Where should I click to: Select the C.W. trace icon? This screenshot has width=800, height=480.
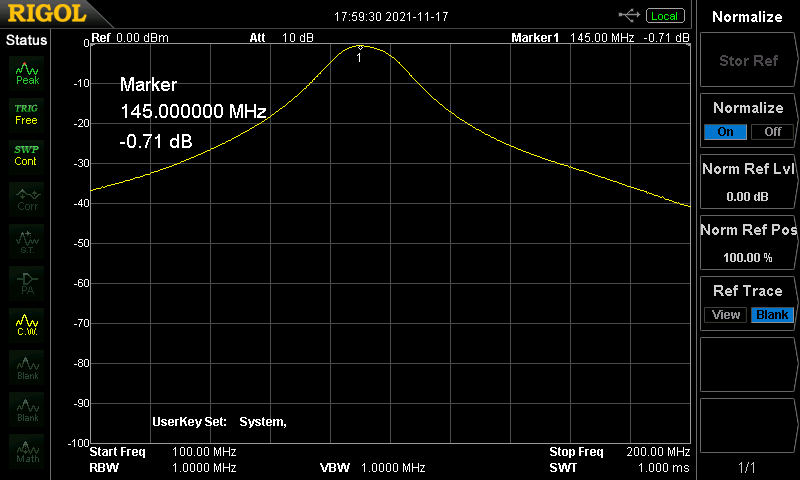coord(27,324)
